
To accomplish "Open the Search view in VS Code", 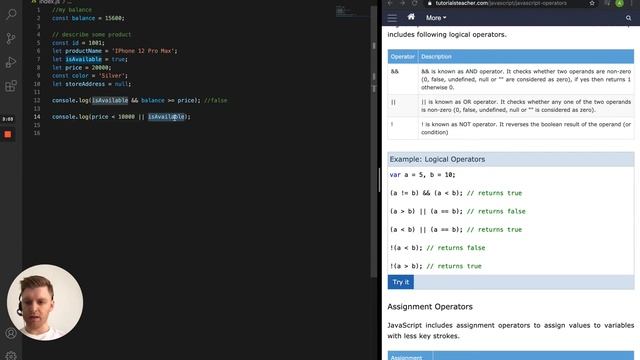I will [x=11, y=15].
